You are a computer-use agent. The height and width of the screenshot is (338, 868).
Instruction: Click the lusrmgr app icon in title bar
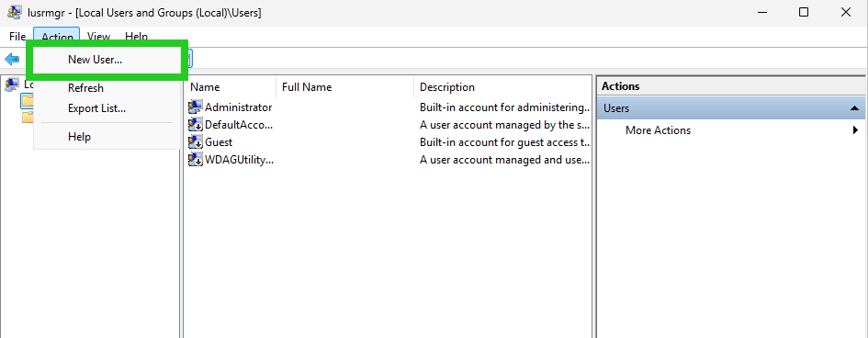pos(15,12)
